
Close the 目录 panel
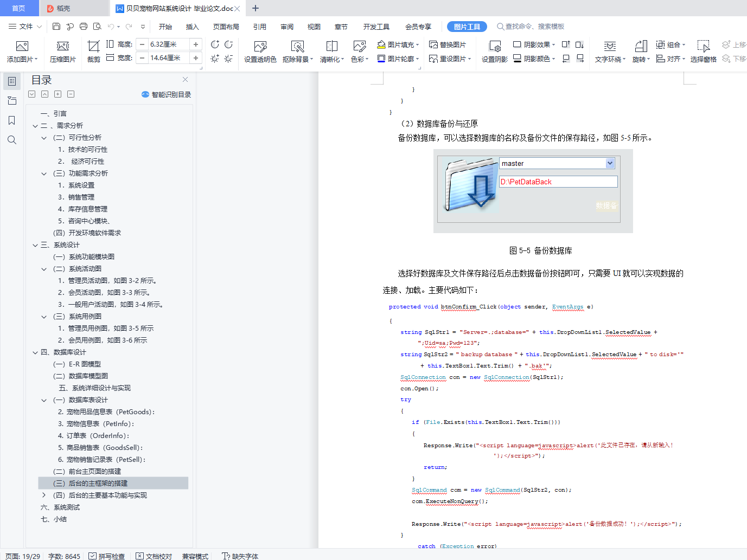click(x=185, y=80)
